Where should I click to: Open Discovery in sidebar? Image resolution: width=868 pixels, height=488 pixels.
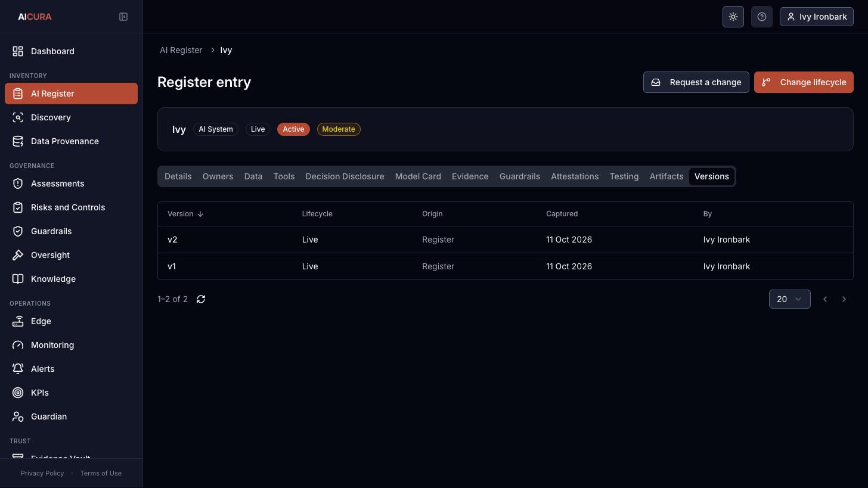click(x=71, y=117)
